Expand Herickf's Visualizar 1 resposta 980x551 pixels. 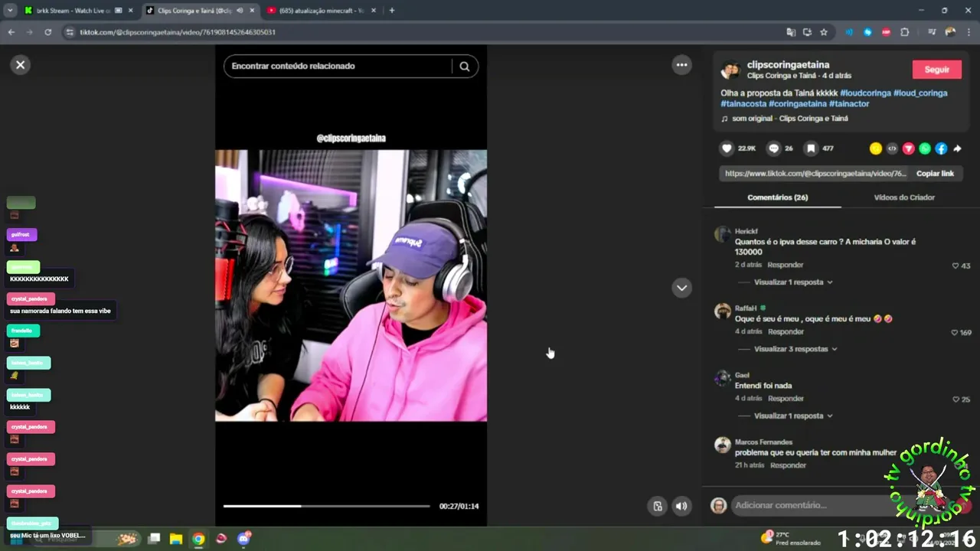tap(793, 282)
